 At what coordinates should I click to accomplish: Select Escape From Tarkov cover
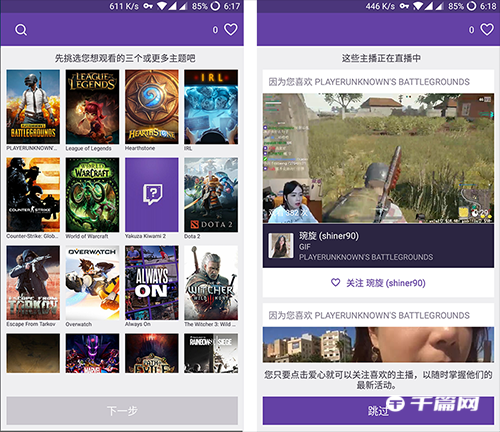pyautogui.click(x=33, y=283)
